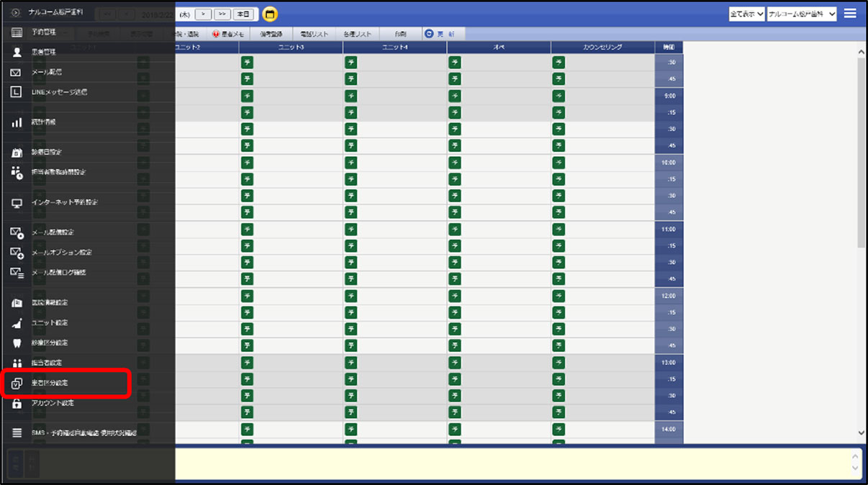
Task: Open the 統計情報 bar chart icon
Action: pyautogui.click(x=17, y=122)
